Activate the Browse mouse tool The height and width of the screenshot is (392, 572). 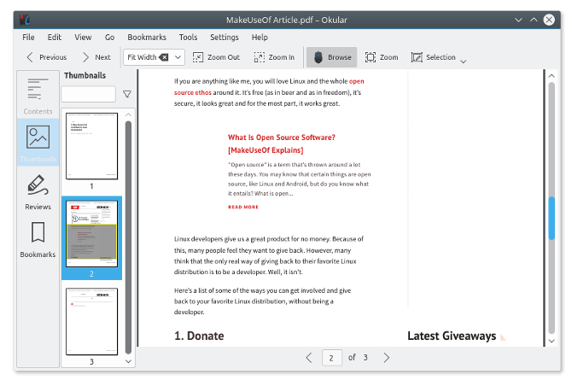pos(332,57)
